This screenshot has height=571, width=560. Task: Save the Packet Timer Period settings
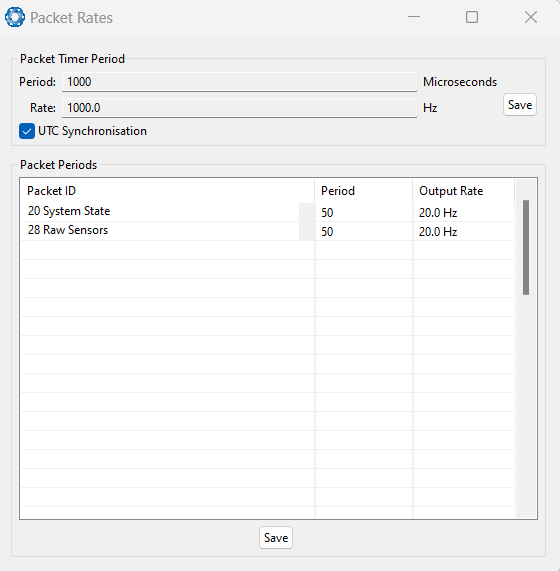click(520, 105)
